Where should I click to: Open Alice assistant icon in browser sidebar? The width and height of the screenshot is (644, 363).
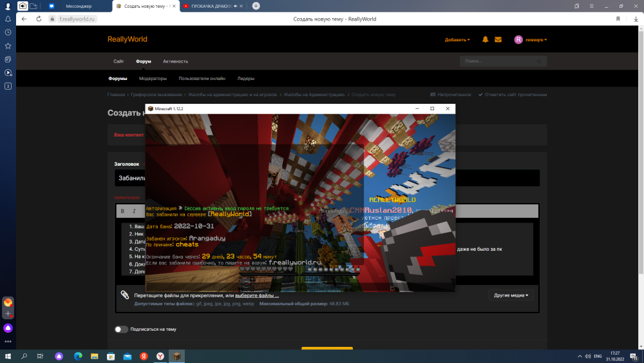tap(8, 328)
